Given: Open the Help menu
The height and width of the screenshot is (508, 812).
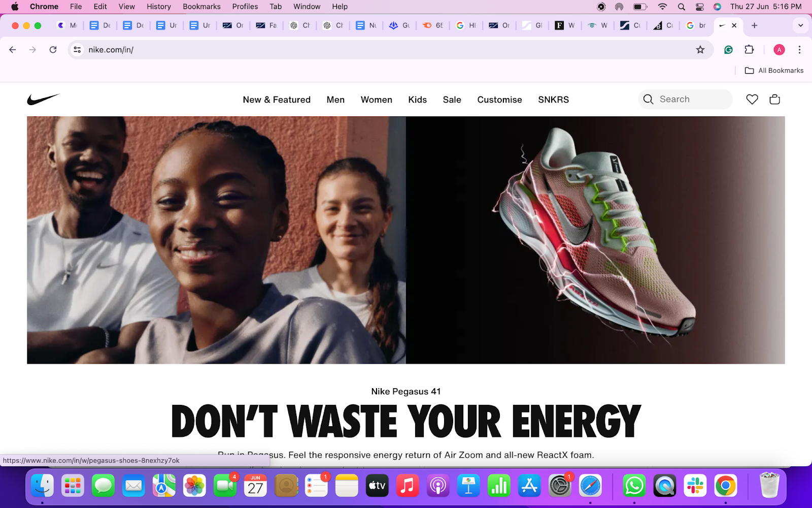Looking at the screenshot, I should pyautogui.click(x=340, y=7).
